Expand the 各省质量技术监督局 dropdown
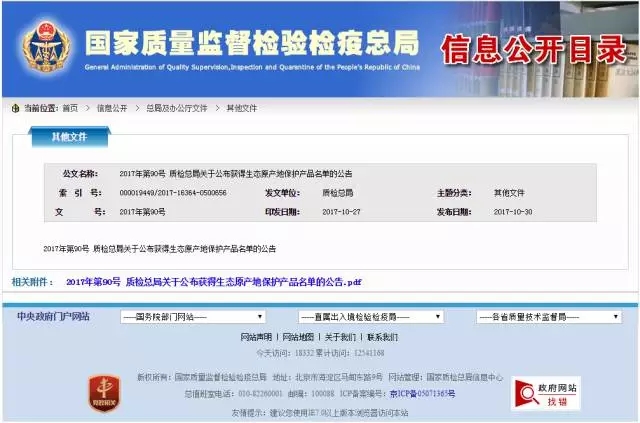The width and height of the screenshot is (640, 423). click(549, 317)
